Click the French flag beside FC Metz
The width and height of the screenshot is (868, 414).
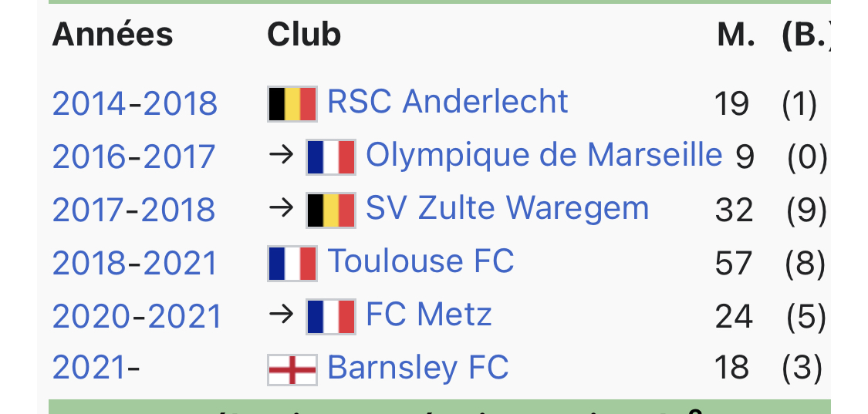coord(330,316)
